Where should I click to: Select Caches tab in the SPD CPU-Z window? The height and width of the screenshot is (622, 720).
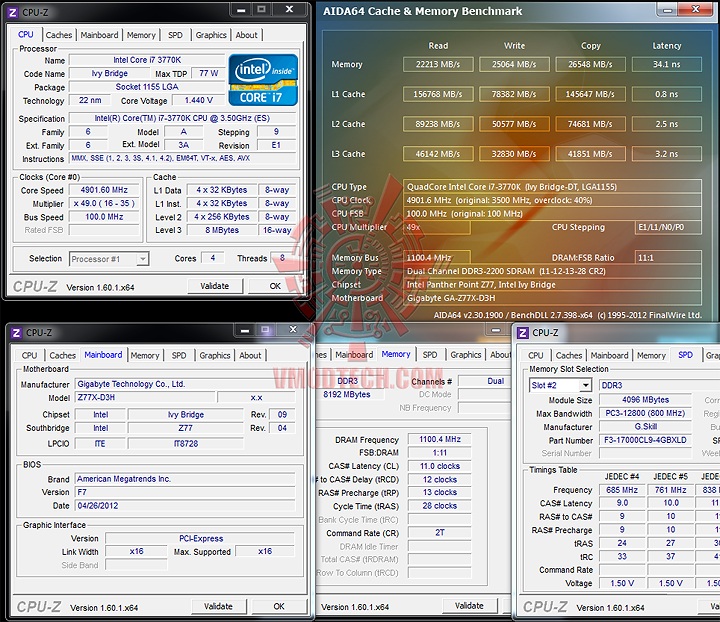point(569,355)
